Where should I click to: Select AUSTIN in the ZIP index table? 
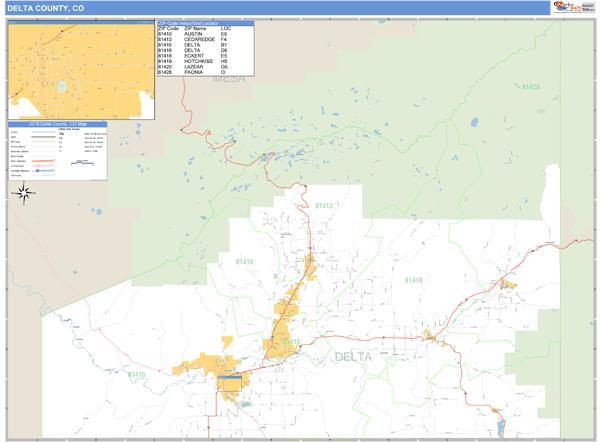pos(193,34)
